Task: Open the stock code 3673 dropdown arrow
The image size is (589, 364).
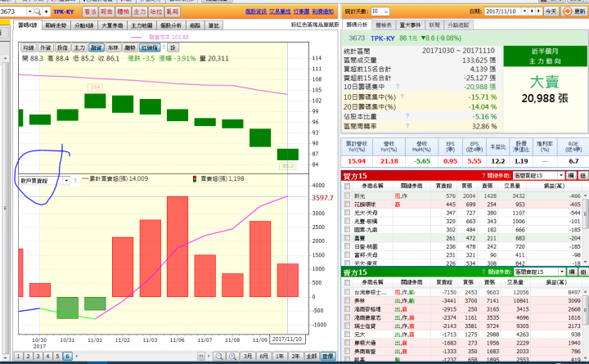Action: click(x=29, y=11)
